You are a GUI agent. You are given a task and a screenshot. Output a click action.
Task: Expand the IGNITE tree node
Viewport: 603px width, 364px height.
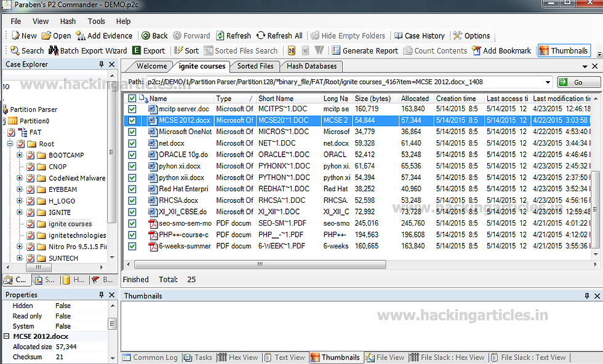point(20,212)
